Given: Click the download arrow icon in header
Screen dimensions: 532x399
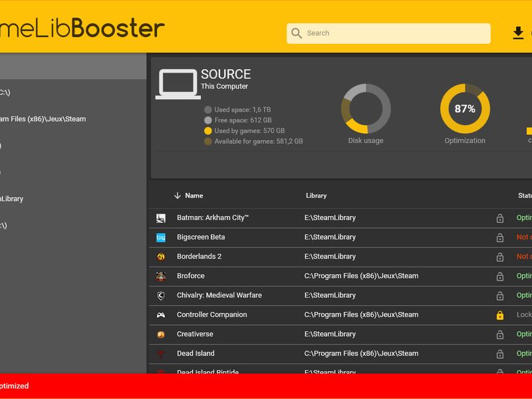Looking at the screenshot, I should pyautogui.click(x=518, y=33).
